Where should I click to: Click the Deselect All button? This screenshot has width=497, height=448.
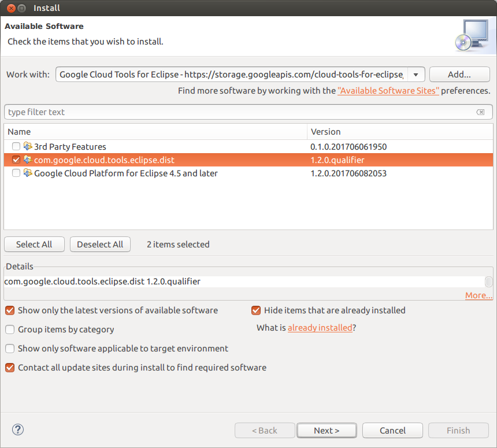tap(100, 244)
